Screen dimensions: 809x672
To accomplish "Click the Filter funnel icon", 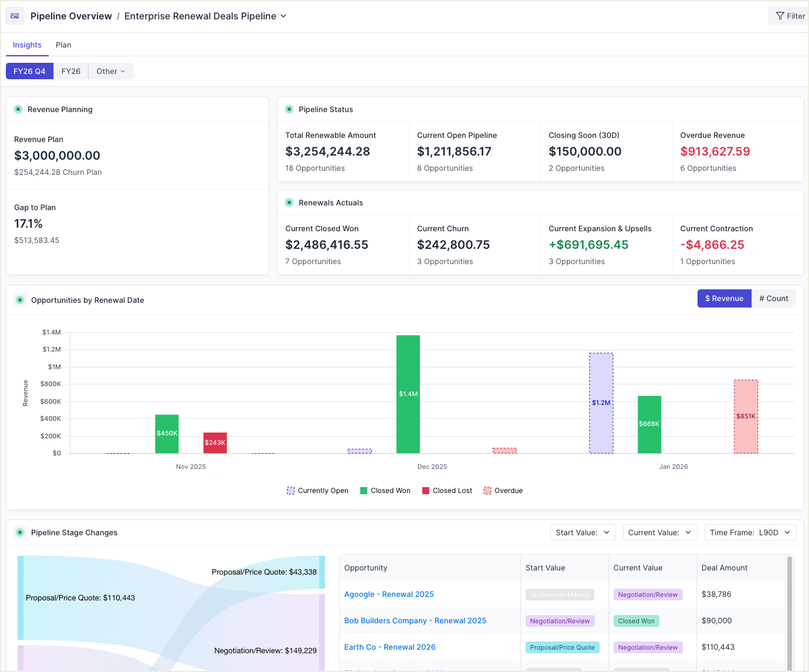I will [780, 16].
